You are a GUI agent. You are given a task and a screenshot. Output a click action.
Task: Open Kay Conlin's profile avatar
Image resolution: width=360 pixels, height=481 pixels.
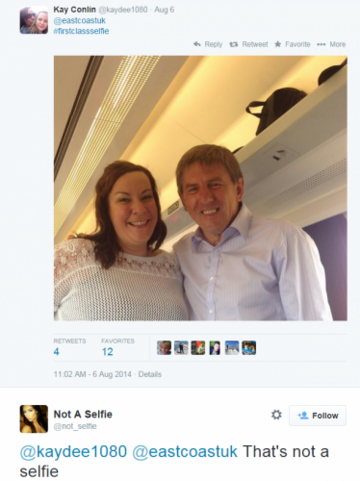click(34, 20)
